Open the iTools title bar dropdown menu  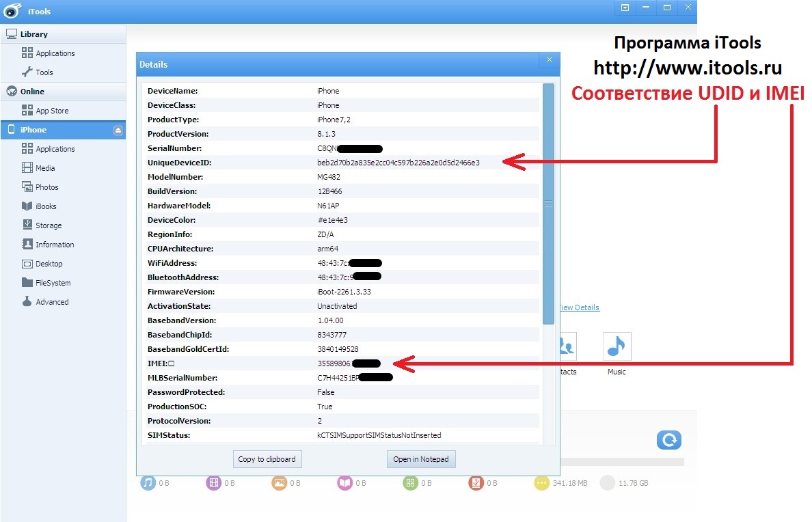pos(625,8)
